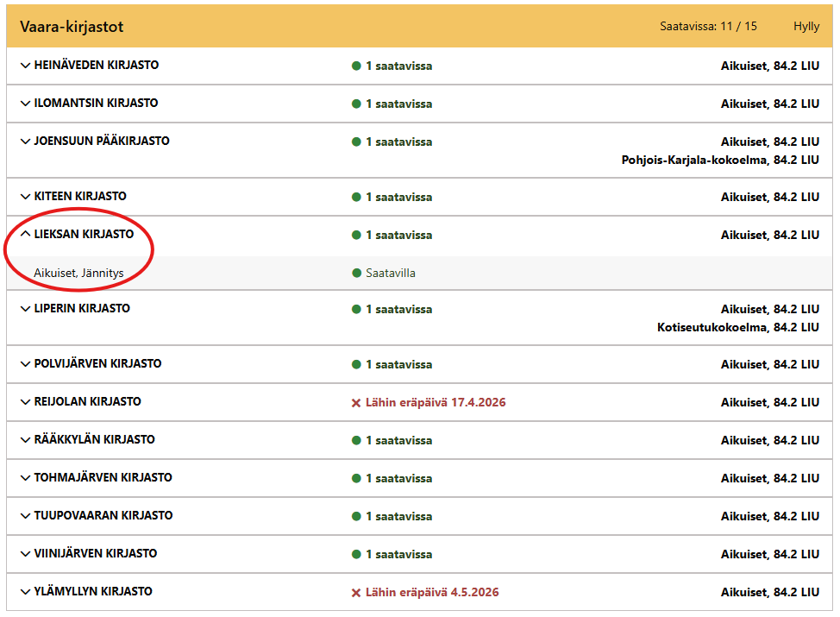
Task: Click green dot next to Saatavilla status
Action: click(356, 274)
